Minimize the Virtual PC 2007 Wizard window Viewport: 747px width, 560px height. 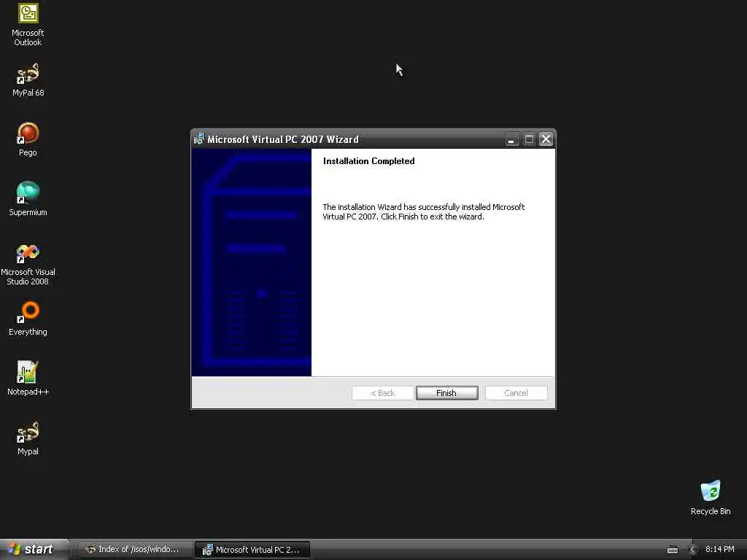click(x=511, y=139)
